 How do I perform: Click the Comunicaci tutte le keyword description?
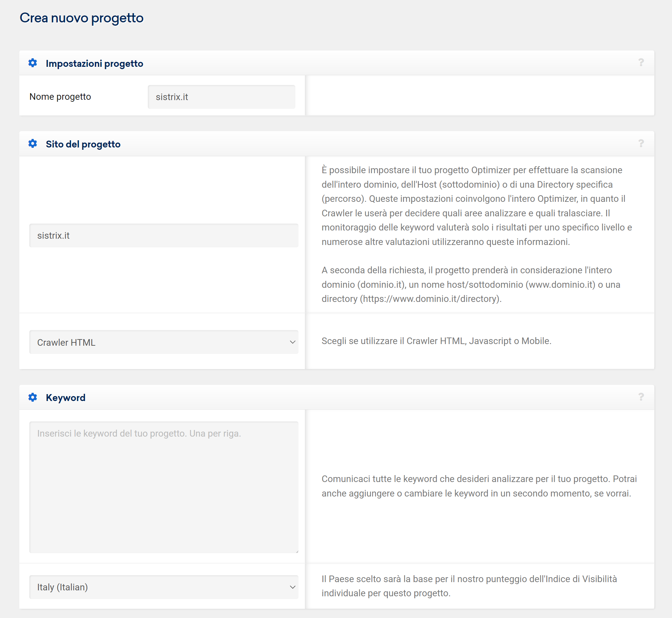[x=479, y=486]
